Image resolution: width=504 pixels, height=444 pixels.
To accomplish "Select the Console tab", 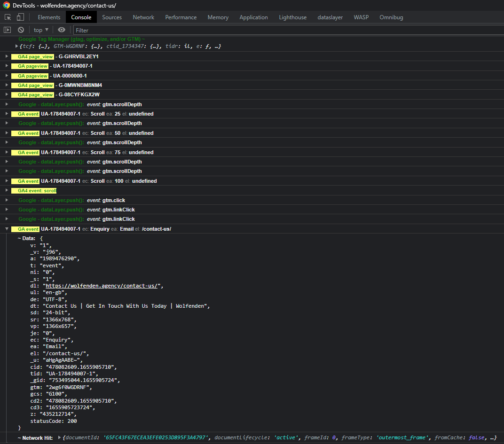I will [x=81, y=17].
